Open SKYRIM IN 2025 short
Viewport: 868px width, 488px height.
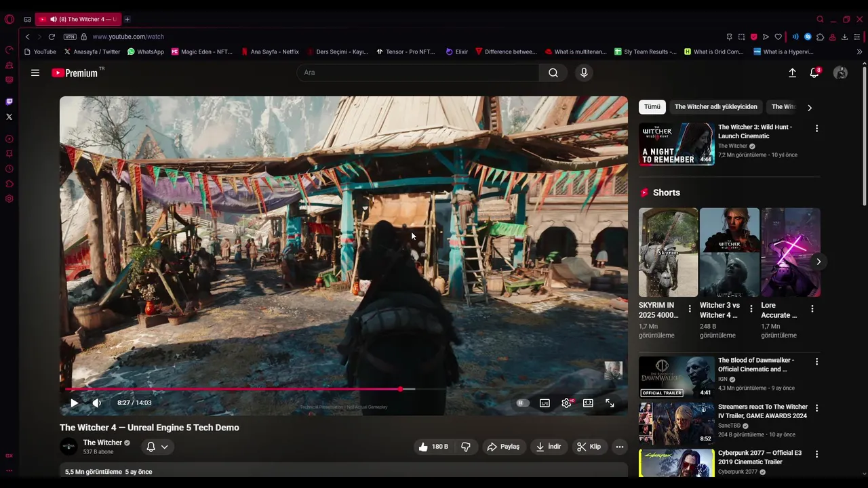click(x=668, y=252)
